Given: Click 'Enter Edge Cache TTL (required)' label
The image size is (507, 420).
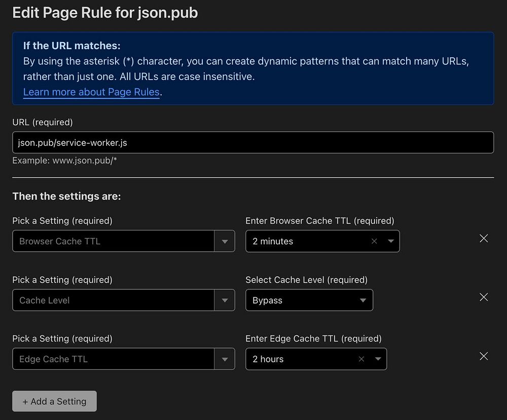Looking at the screenshot, I should tap(314, 338).
